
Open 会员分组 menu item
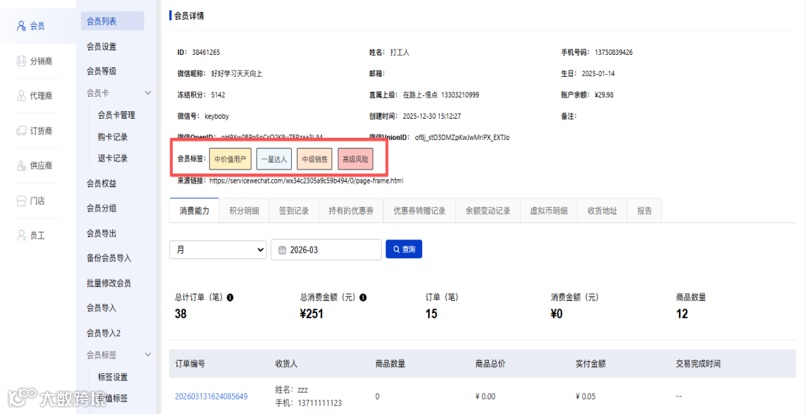click(x=101, y=208)
